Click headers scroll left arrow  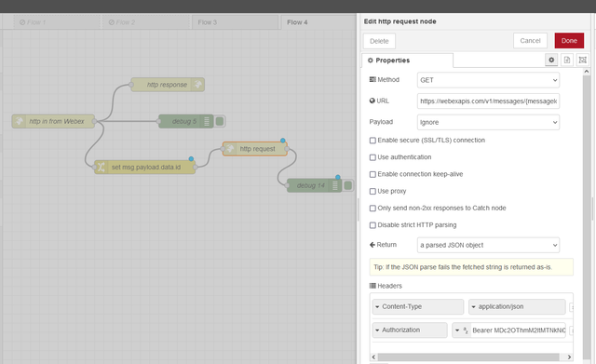[373, 357]
